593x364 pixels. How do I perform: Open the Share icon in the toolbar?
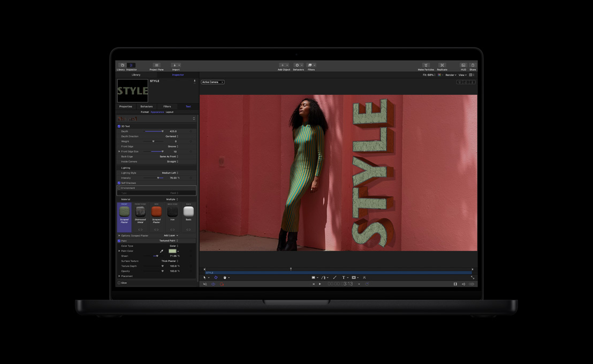tap(473, 65)
